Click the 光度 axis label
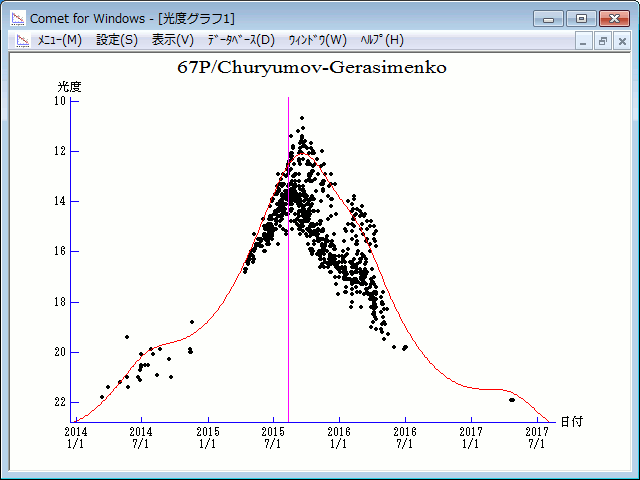This screenshot has height=480, width=640. pos(69,87)
